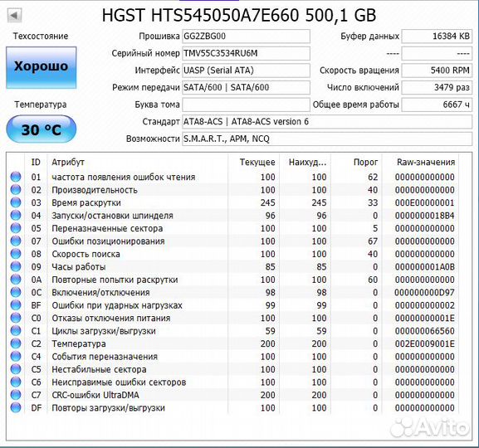Click the Интерфейс field UASP (Serial ATA)

pos(246,71)
